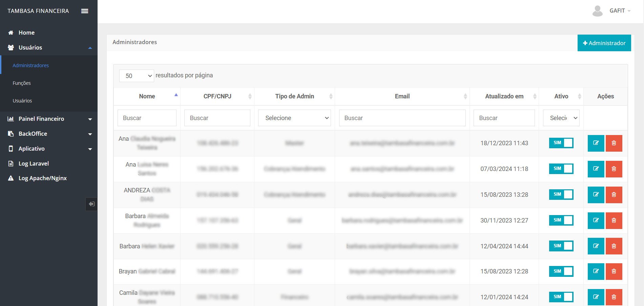This screenshot has width=644, height=306.
Task: Toggle the hamburger menu beside Tambasa Financeira
Action: [x=85, y=11]
